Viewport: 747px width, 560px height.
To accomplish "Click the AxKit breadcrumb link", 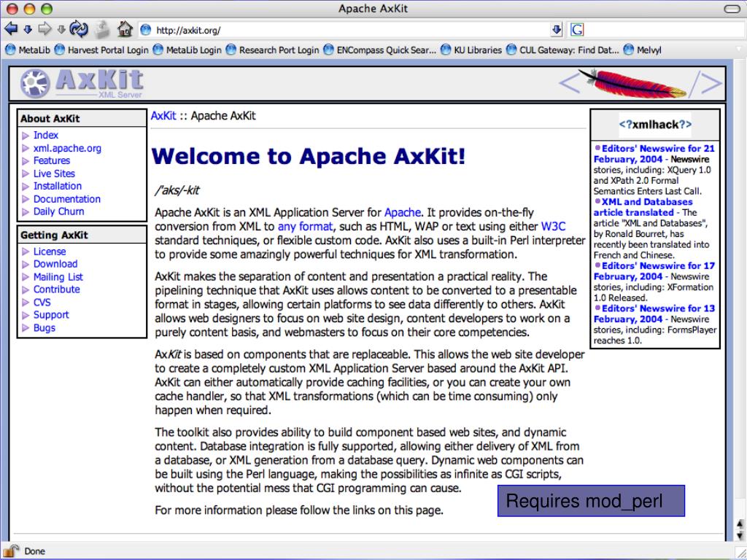I will coord(163,116).
